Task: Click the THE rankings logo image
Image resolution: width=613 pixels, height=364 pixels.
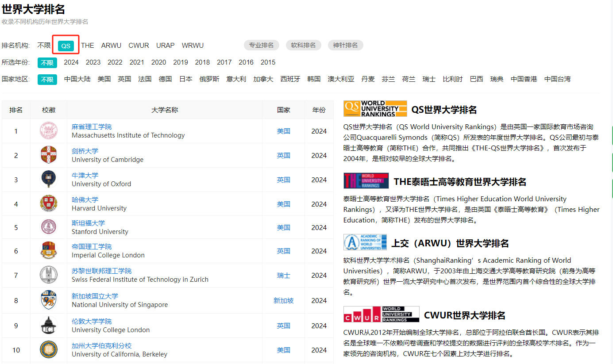Action: [366, 180]
